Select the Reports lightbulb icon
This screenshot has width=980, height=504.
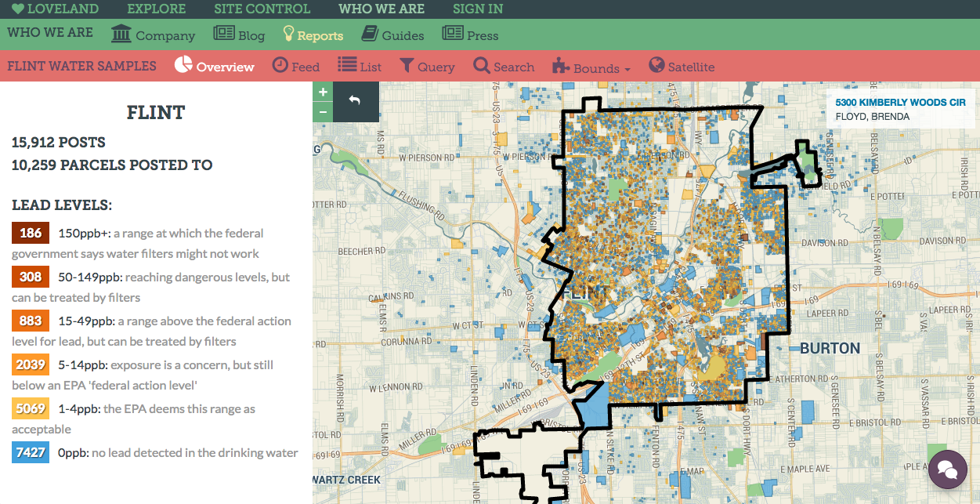coord(288,34)
